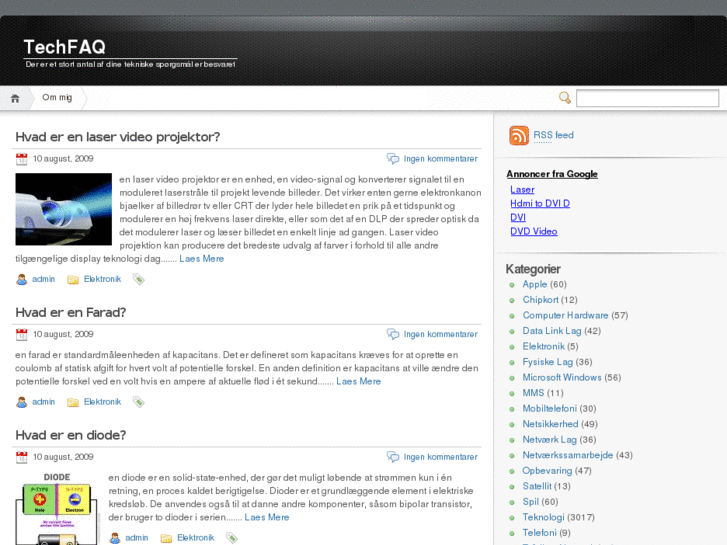Open post 'Hvad er en Farad?'

click(70, 313)
